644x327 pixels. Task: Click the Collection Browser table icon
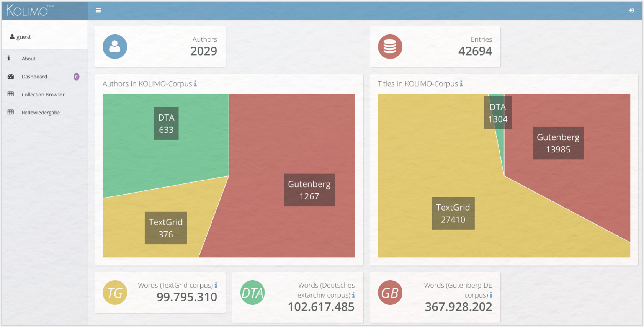(11, 94)
